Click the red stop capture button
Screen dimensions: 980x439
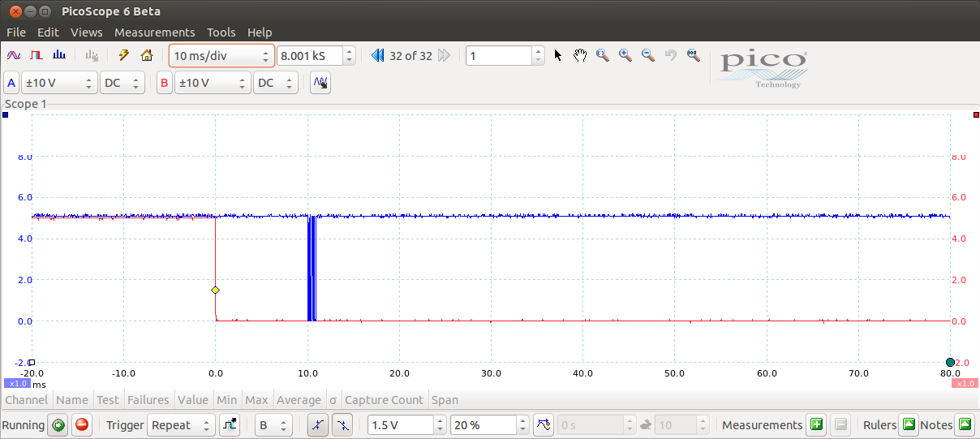[x=82, y=424]
